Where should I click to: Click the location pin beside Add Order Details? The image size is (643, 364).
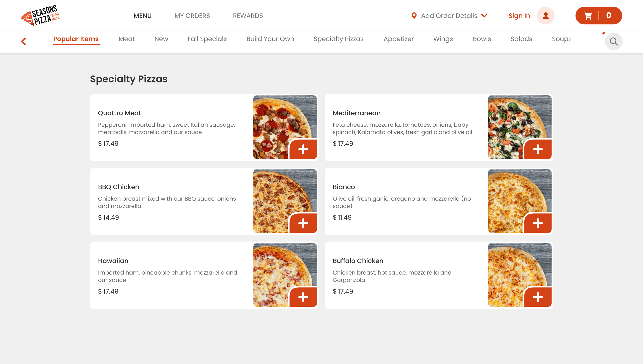point(414,15)
